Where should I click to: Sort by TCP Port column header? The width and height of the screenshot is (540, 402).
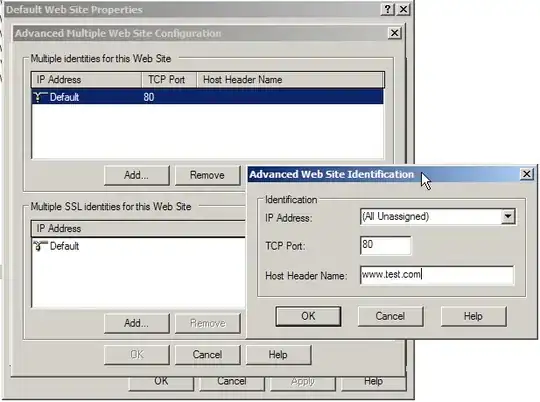coord(169,80)
